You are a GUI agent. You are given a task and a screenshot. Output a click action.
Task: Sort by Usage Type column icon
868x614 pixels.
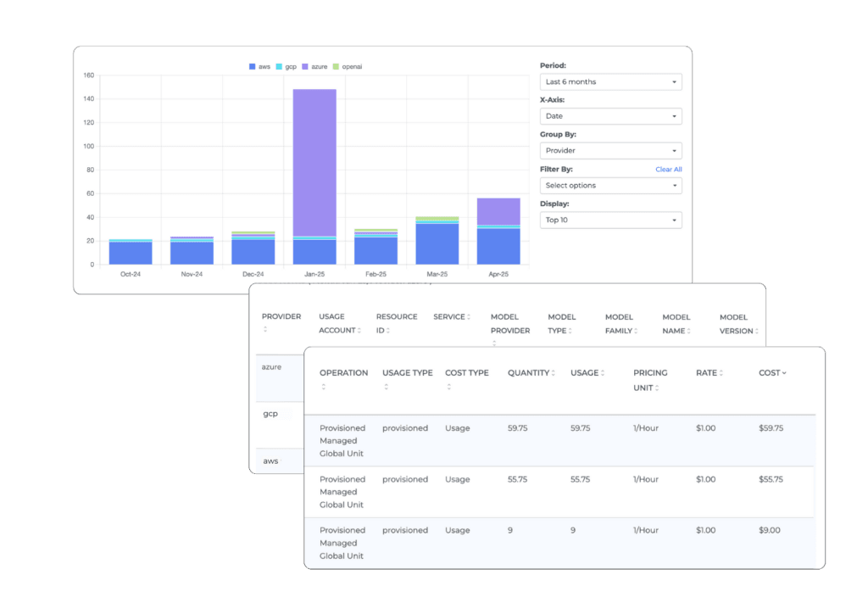[x=386, y=388]
